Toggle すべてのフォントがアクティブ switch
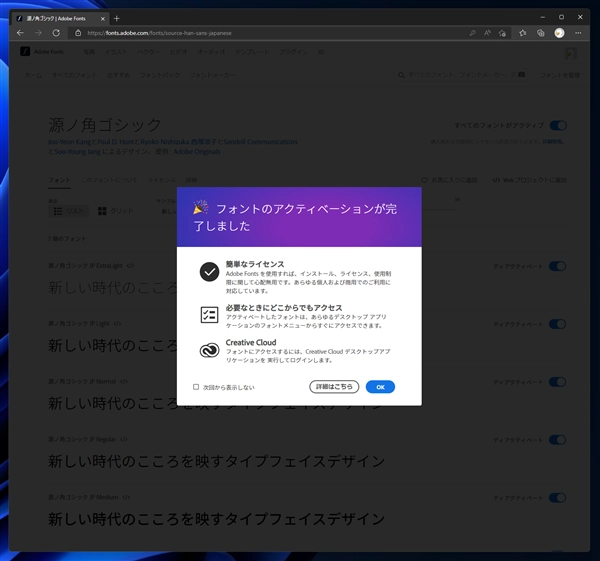This screenshot has height=561, width=600. (558, 125)
